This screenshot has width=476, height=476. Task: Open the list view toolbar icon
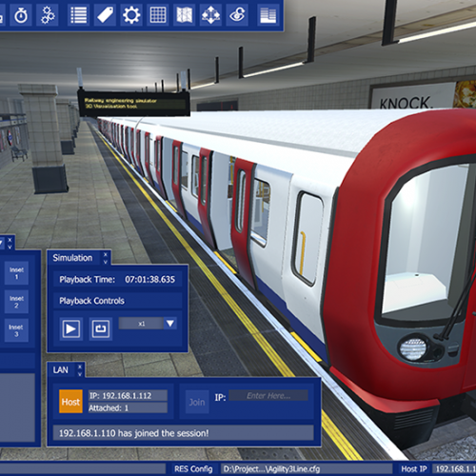tap(78, 14)
